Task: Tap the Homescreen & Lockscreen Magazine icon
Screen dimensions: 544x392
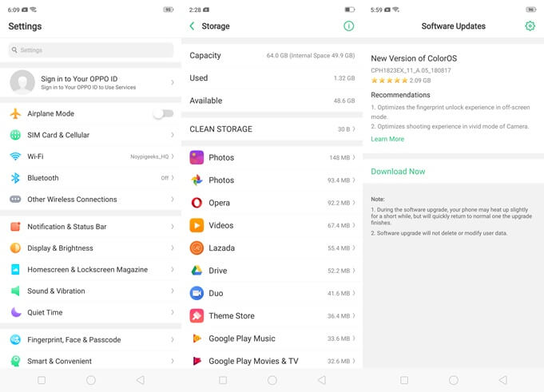Action: [x=15, y=269]
